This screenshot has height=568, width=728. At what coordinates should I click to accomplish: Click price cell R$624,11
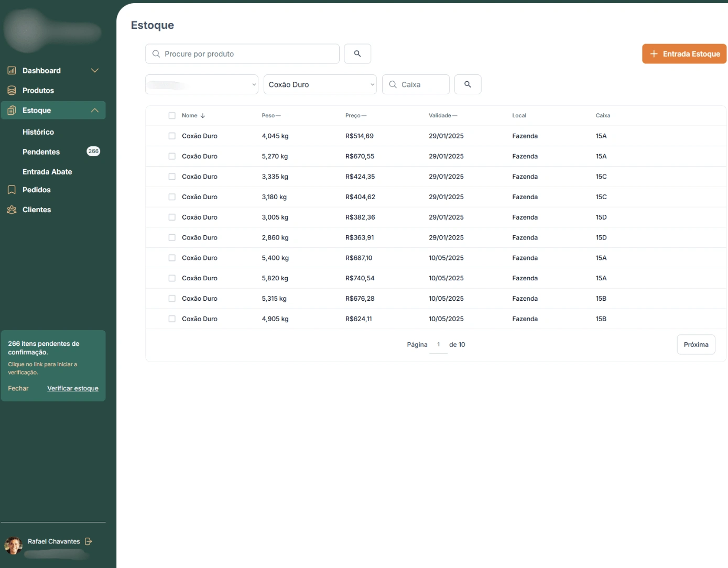click(x=358, y=319)
